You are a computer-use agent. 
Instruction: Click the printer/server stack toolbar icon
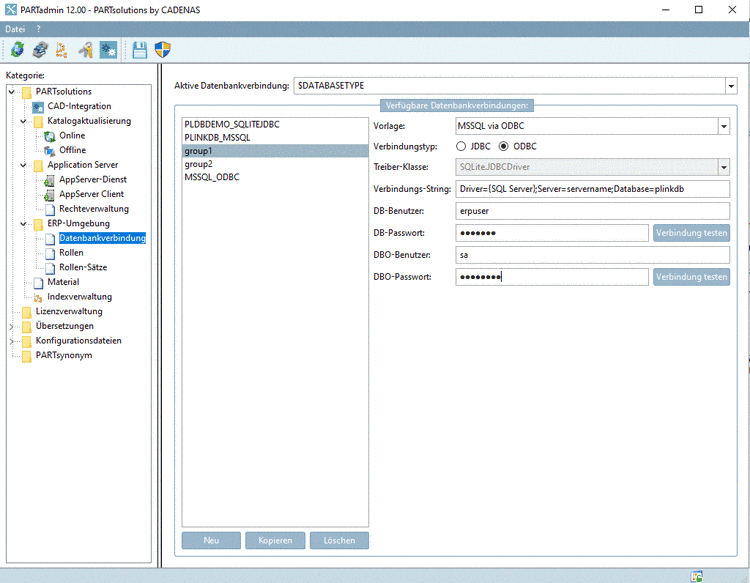coord(39,50)
